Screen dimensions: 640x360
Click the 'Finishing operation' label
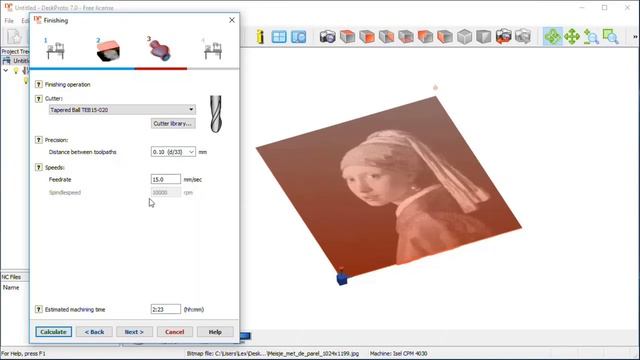[x=67, y=84]
